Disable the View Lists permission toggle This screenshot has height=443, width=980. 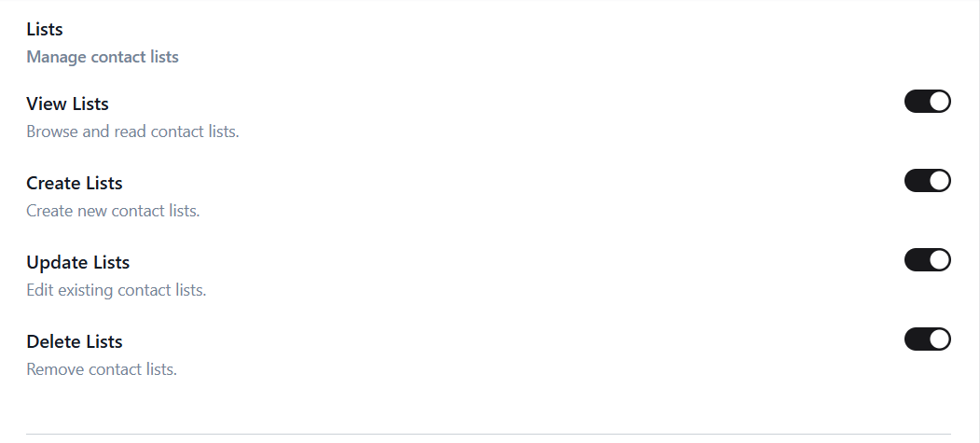pos(928,102)
